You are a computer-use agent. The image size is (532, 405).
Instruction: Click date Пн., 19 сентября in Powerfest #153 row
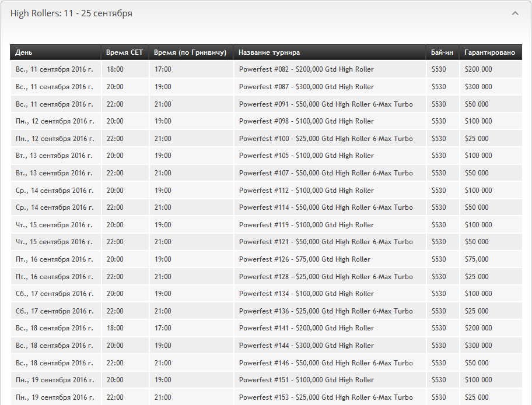pyautogui.click(x=55, y=397)
